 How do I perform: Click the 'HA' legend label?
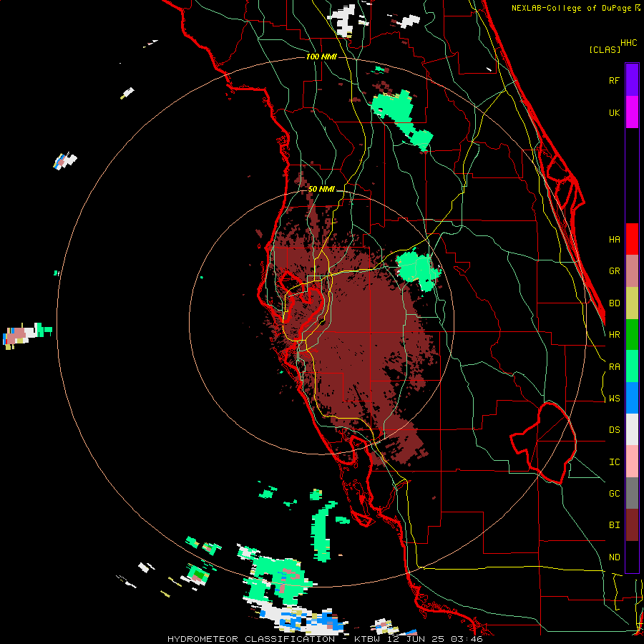[x=614, y=239]
